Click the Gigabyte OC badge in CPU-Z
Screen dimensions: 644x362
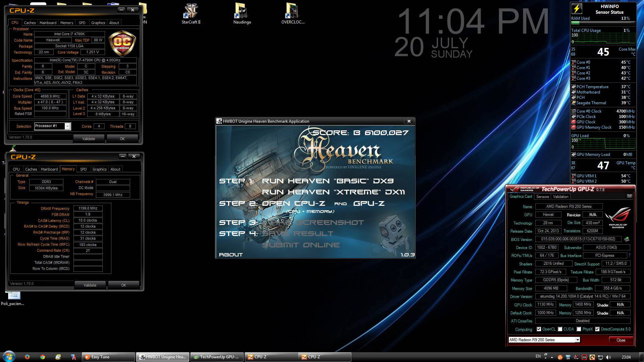(x=122, y=43)
